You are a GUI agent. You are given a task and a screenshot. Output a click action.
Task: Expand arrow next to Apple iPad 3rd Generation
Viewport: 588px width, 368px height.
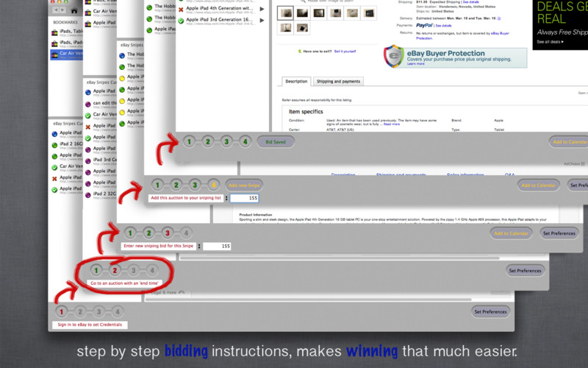click(262, 21)
